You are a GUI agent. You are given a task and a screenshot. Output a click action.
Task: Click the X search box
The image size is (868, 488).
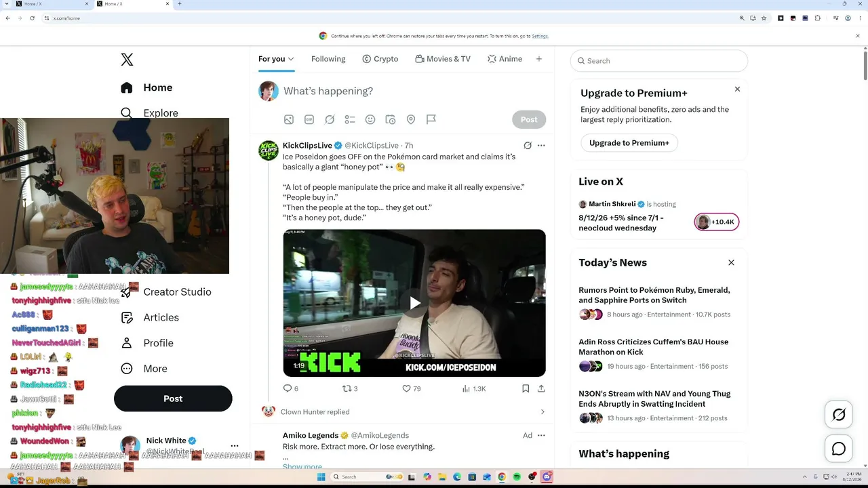[659, 61]
